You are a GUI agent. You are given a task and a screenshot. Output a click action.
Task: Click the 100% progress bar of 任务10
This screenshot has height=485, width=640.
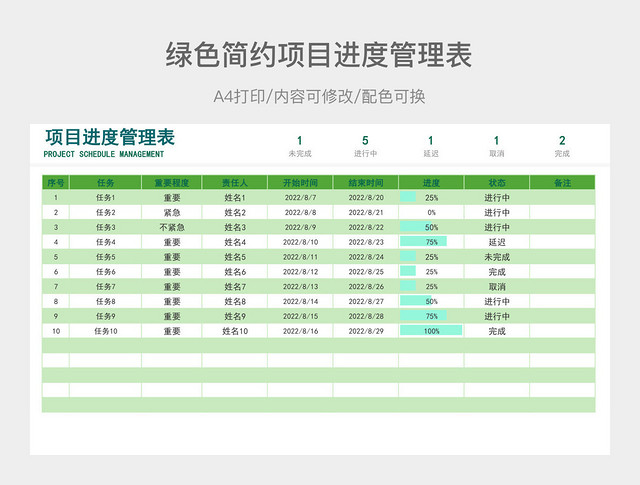431,330
